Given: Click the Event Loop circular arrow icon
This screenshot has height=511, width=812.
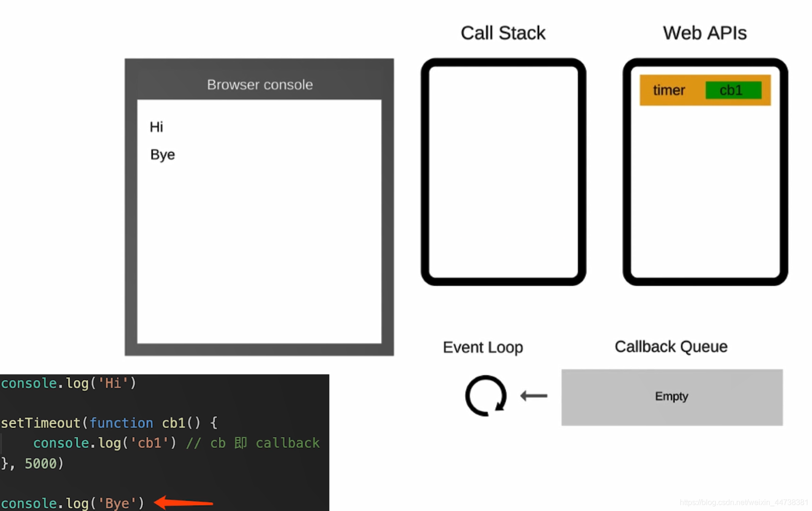Looking at the screenshot, I should (486, 396).
